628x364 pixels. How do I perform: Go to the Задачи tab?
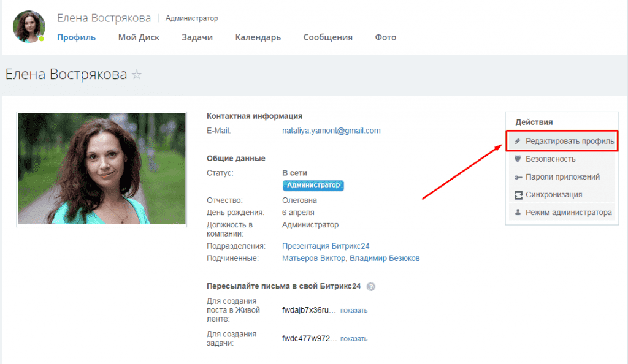(197, 37)
